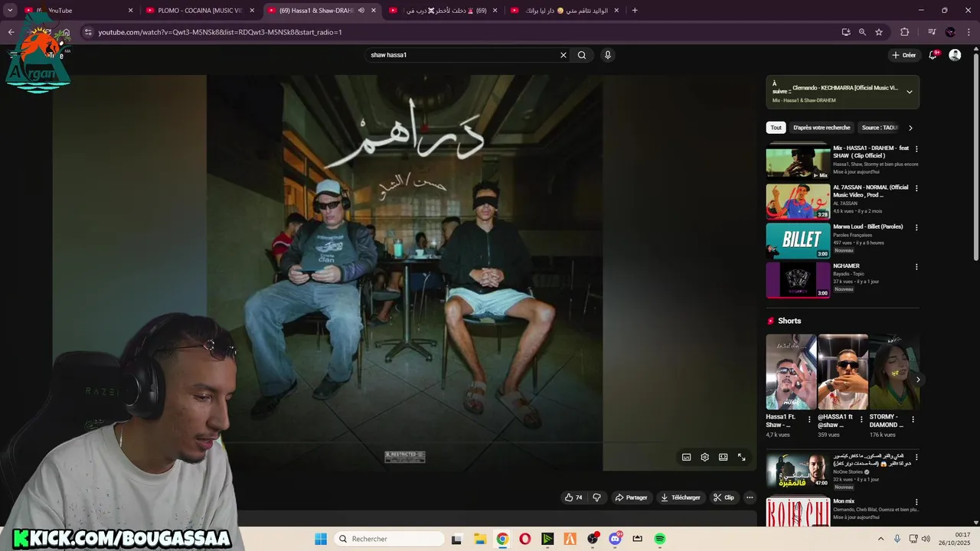The image size is (980, 551).
Task: Open Opera browser from the taskbar
Action: (524, 539)
